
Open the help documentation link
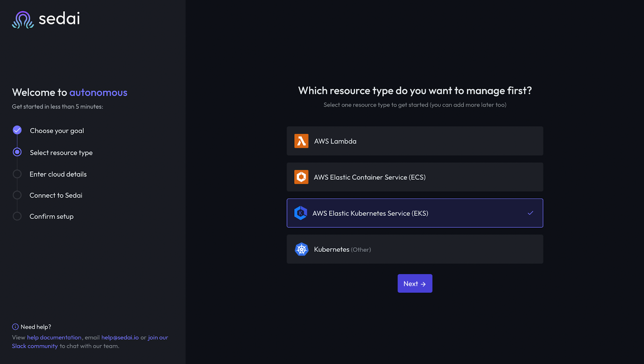coord(54,337)
